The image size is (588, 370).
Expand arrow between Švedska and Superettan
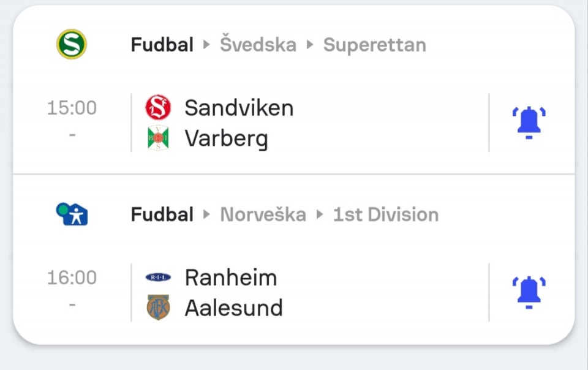310,45
